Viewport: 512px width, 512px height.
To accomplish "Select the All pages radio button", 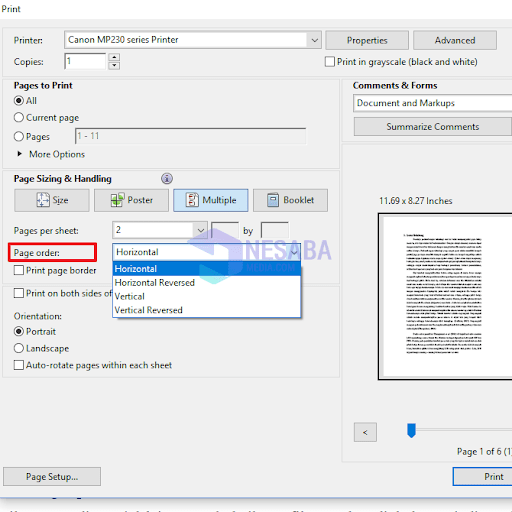I will [19, 100].
